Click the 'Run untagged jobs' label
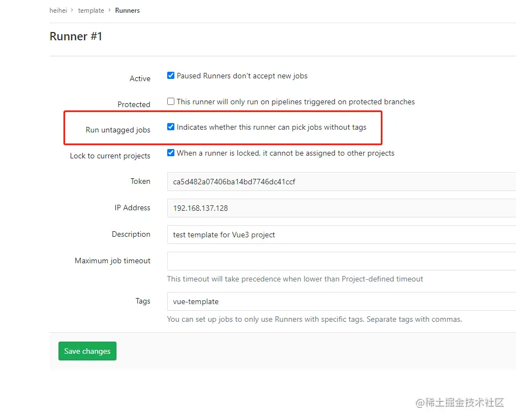This screenshot has width=516, height=420. [x=118, y=130]
